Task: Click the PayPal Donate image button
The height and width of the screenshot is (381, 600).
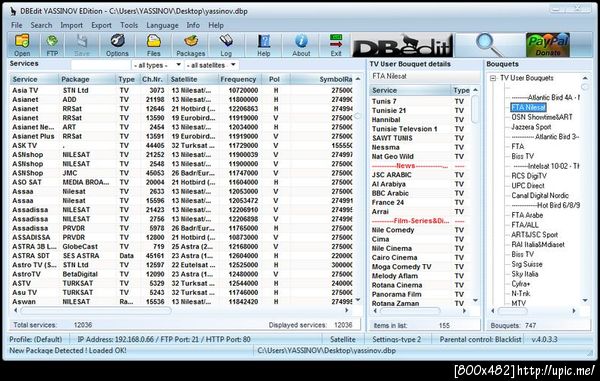Action: pos(548,45)
